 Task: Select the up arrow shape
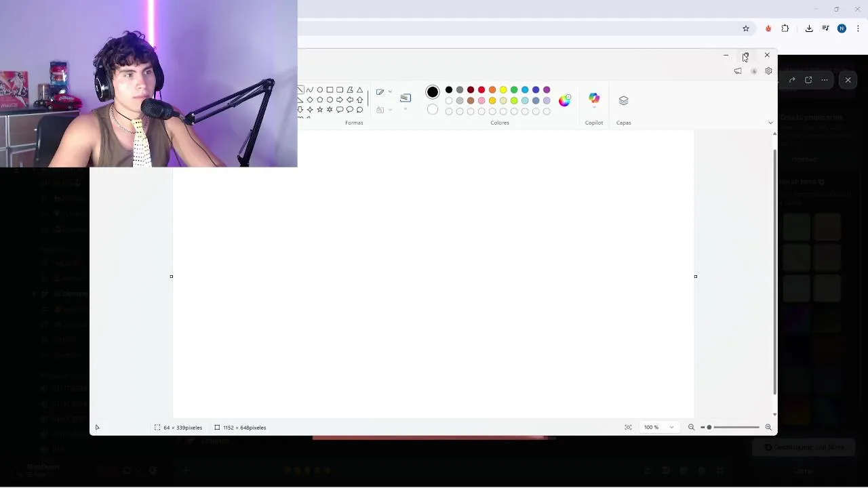[359, 100]
